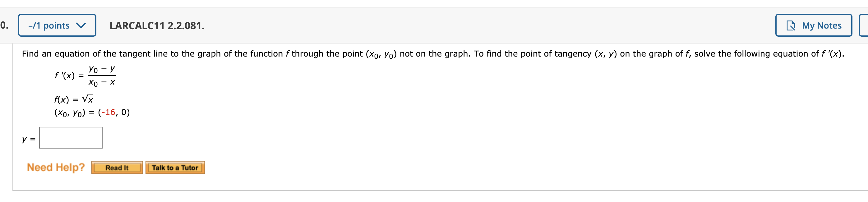This screenshot has height=202, width=868.
Task: Click Read It to view the textbook section
Action: point(117,168)
